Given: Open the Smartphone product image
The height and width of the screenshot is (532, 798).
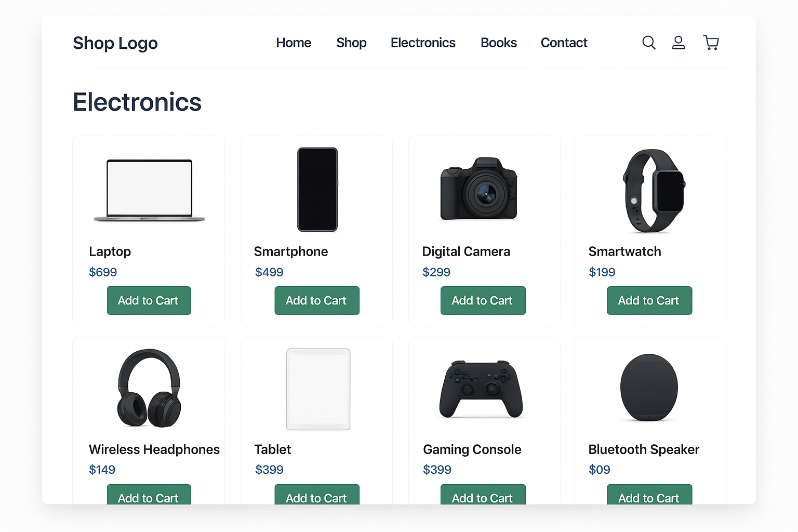Looking at the screenshot, I should [x=317, y=190].
